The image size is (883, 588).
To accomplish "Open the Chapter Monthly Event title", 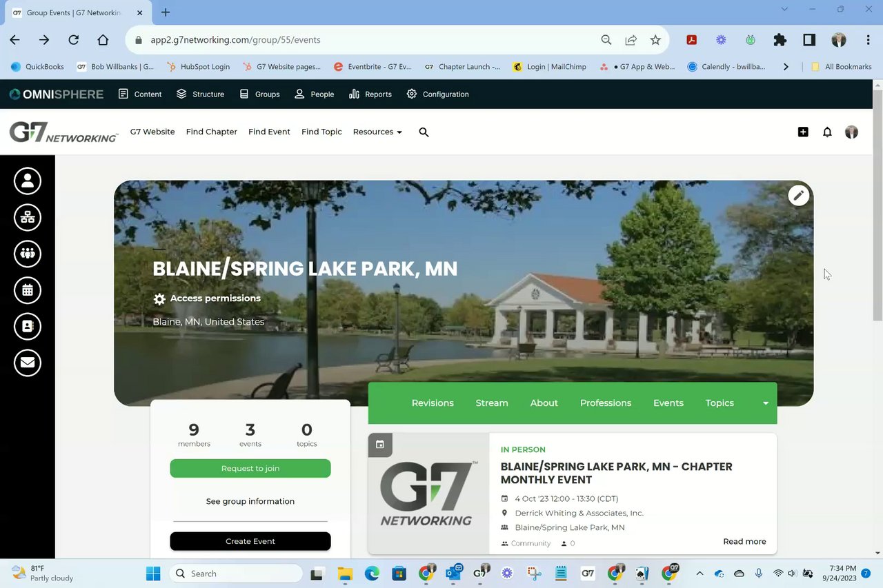I will click(617, 473).
